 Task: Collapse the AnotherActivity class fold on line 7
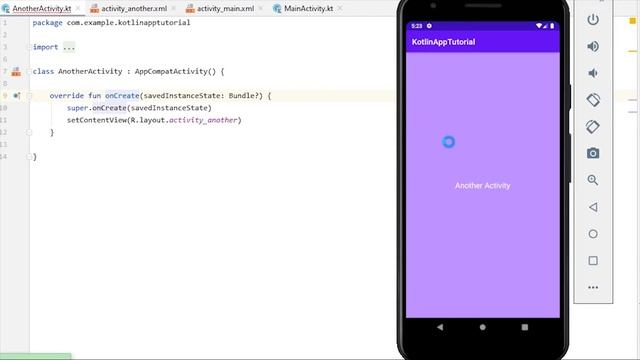coord(29,71)
